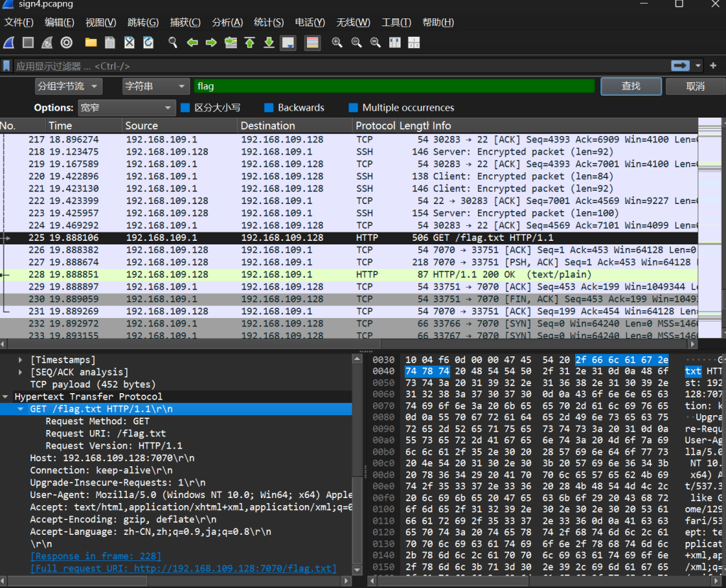726x588 pixels.
Task: Click the [Response in frame: 228] link
Action: pos(95,556)
